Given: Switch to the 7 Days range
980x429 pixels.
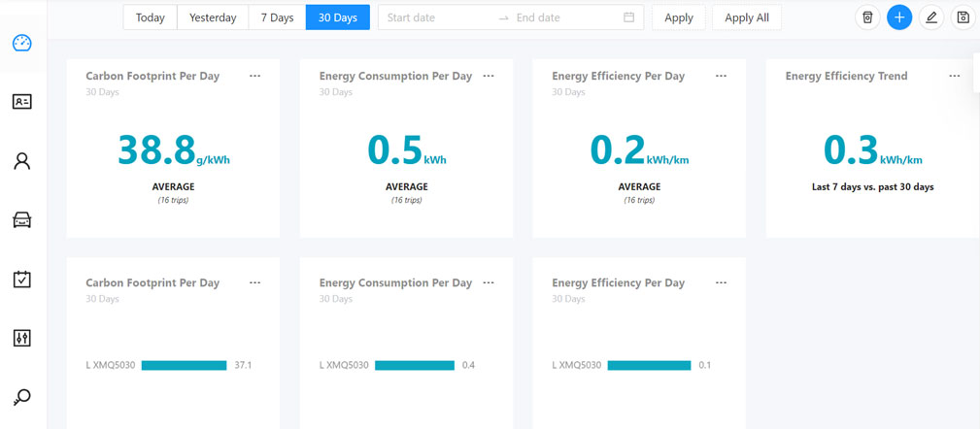Looking at the screenshot, I should click(x=277, y=17).
